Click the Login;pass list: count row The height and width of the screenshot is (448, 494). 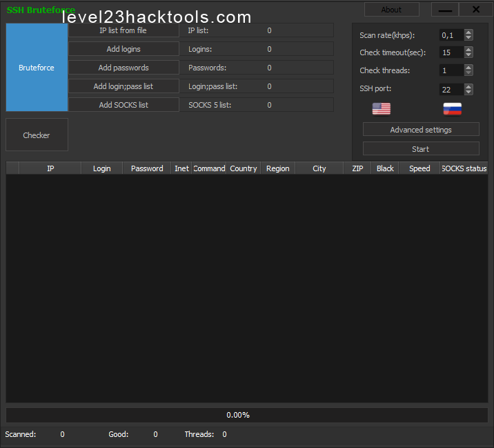tap(257, 86)
